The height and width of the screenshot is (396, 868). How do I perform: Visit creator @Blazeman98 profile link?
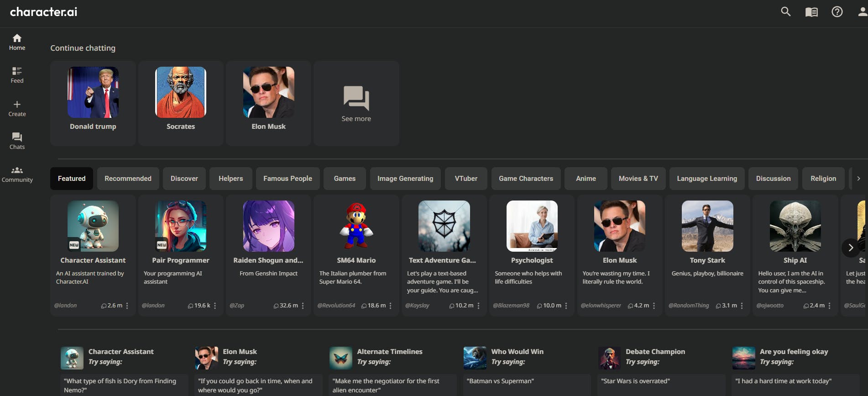[511, 306]
